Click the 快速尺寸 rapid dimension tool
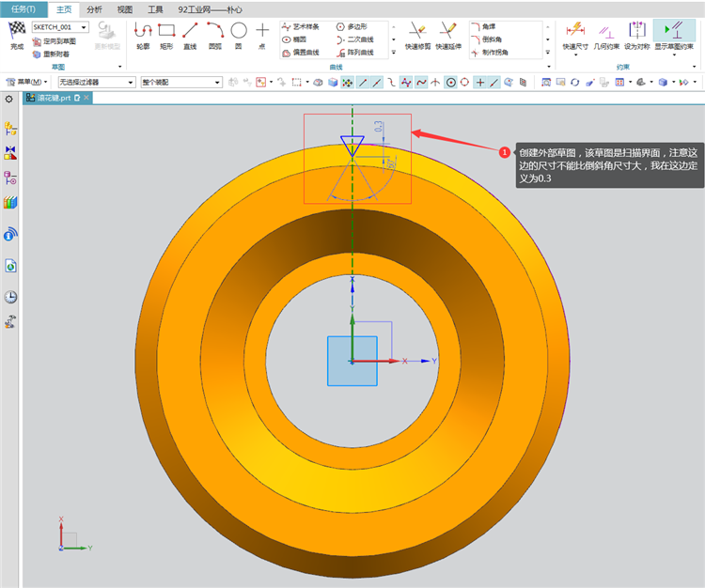 [x=575, y=35]
